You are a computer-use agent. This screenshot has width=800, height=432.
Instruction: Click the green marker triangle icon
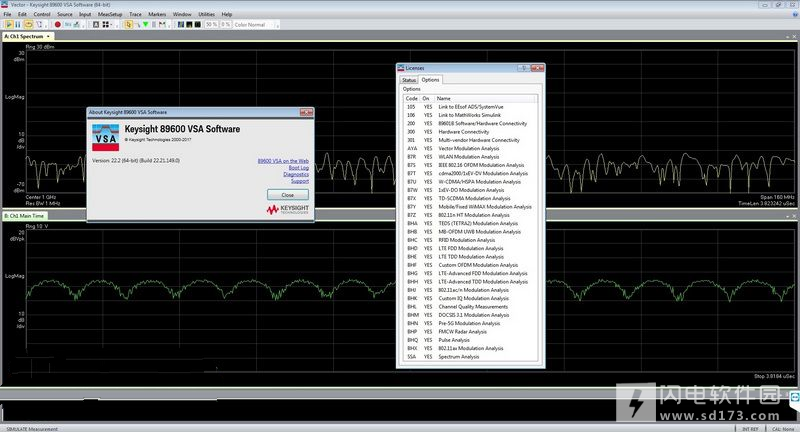pos(145,24)
